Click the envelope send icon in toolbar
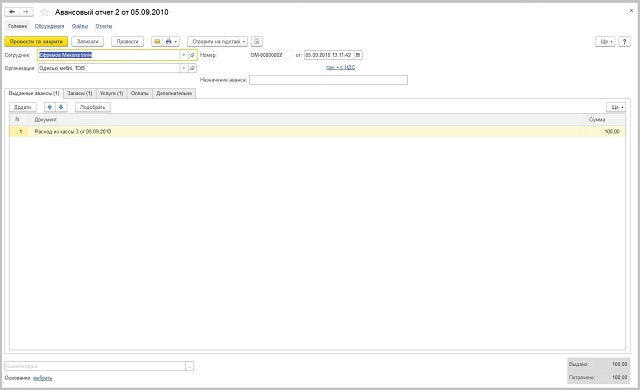Image resolution: width=640 pixels, height=390 pixels. (x=157, y=42)
